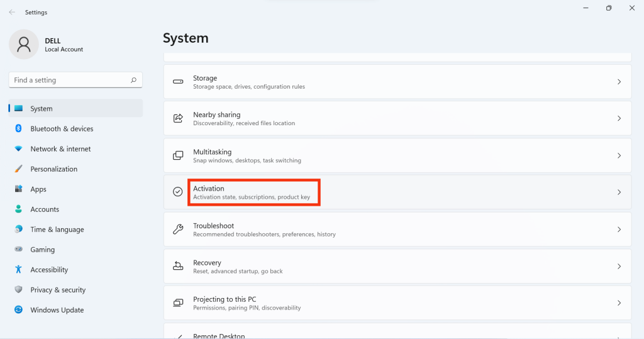Click the Privacy shield icon
Viewport: 644px width, 339px height.
18,290
